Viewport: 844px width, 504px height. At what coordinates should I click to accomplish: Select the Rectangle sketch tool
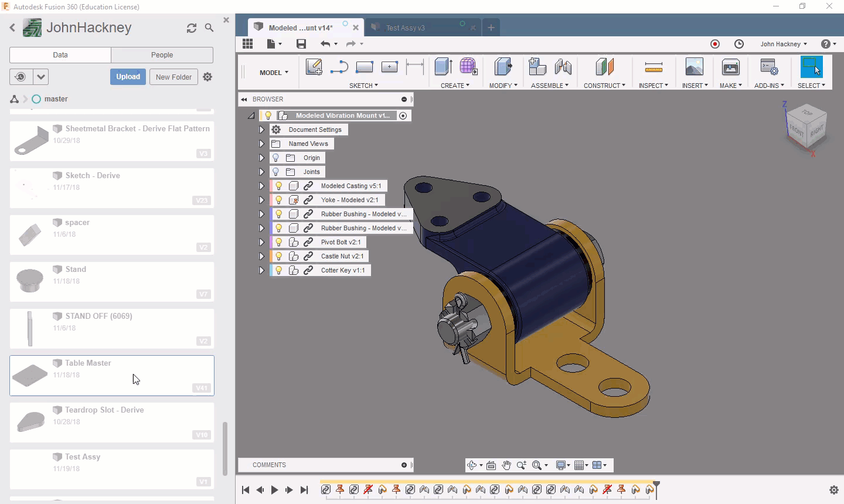(x=364, y=67)
